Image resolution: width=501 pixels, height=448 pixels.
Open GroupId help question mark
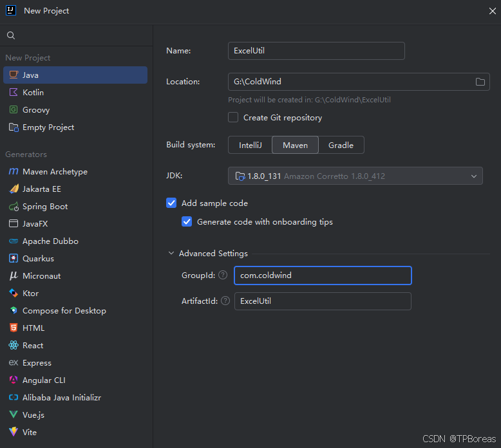point(223,275)
